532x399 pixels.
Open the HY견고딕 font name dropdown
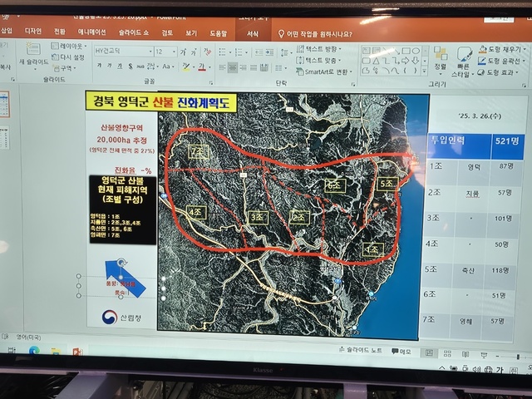click(x=150, y=52)
